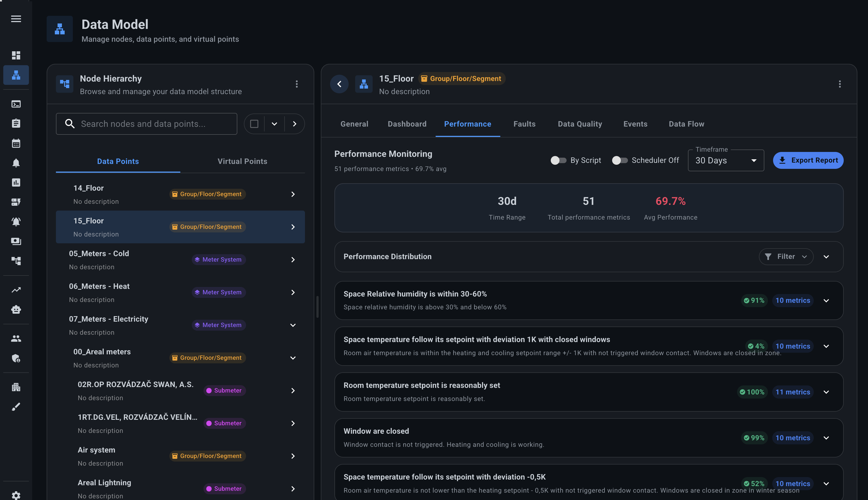
Task: Open the trending chart icon in sidebar
Action: point(16,290)
